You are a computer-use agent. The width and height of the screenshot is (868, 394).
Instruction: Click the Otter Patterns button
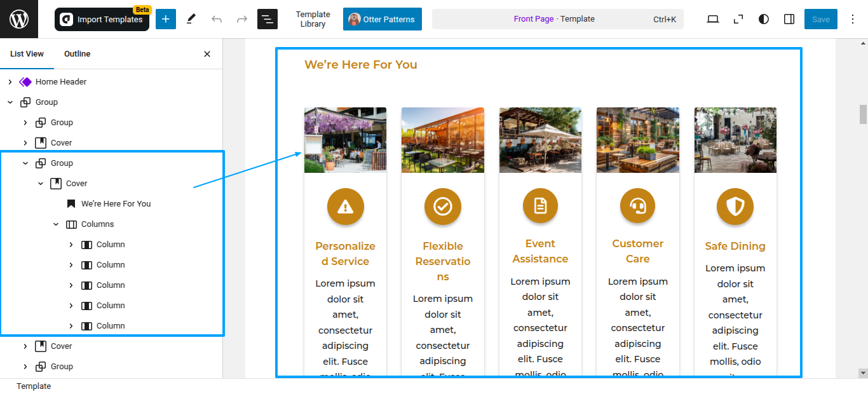click(x=383, y=19)
